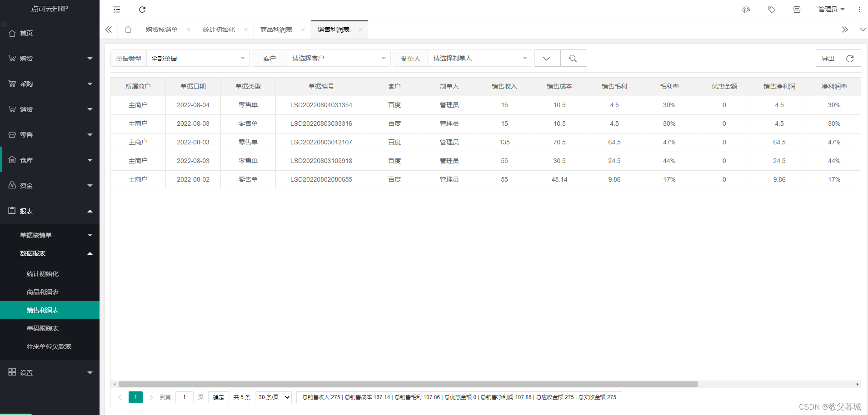868x415 pixels.
Task: Open 统计初始化 in sidebar
Action: point(50,274)
